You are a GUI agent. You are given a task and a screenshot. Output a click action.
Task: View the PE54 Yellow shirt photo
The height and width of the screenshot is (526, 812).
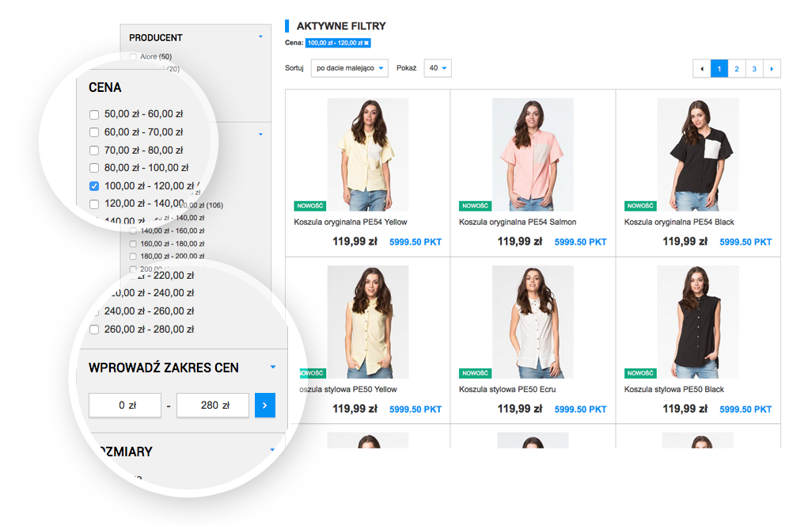click(x=368, y=154)
